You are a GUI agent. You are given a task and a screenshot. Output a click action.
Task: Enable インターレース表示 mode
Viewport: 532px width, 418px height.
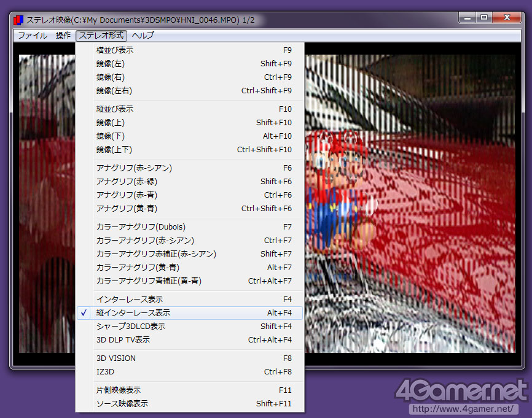(190, 300)
